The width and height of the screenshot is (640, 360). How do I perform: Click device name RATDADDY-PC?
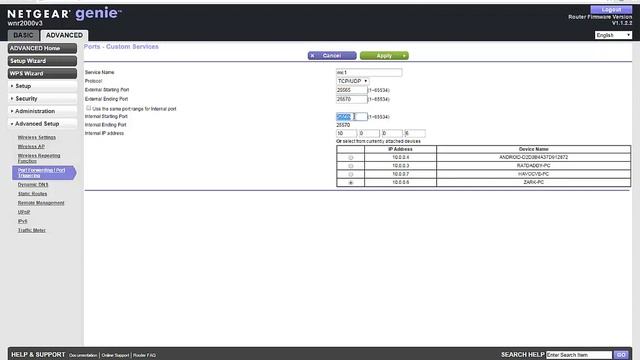pyautogui.click(x=533, y=166)
